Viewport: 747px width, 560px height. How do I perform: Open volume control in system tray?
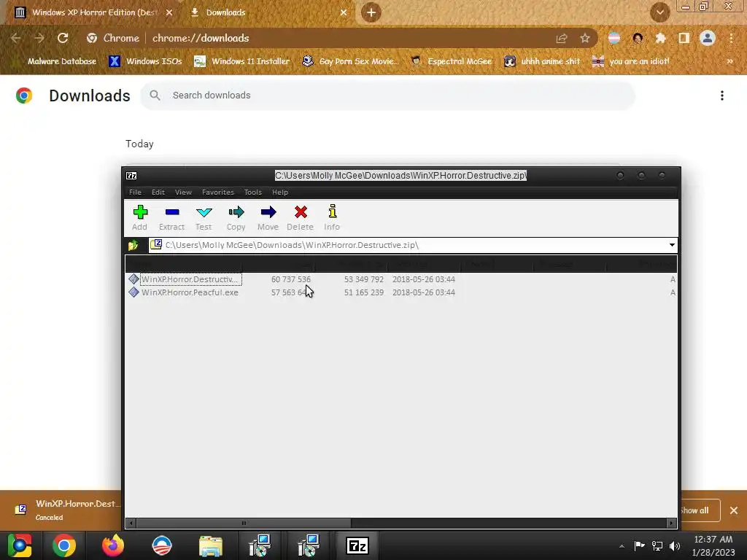(x=675, y=546)
